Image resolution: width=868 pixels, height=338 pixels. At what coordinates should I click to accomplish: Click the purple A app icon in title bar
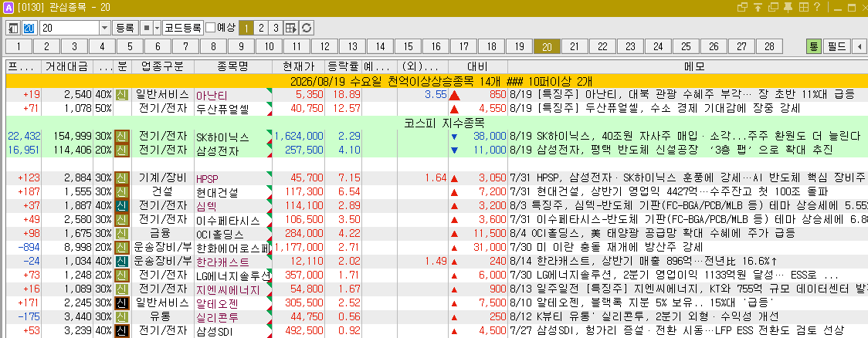[8, 8]
